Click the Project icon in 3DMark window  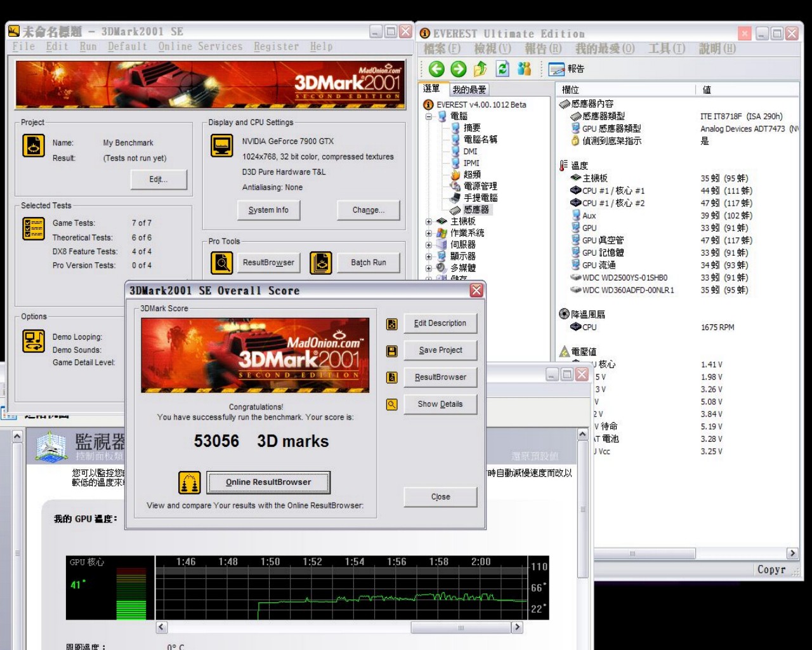(x=34, y=146)
